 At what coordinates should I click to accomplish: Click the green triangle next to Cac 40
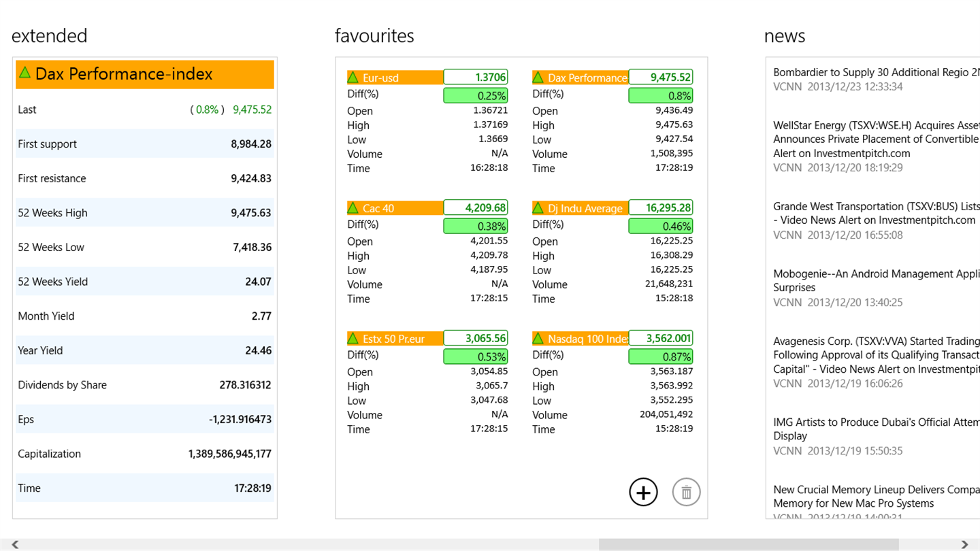coord(353,207)
